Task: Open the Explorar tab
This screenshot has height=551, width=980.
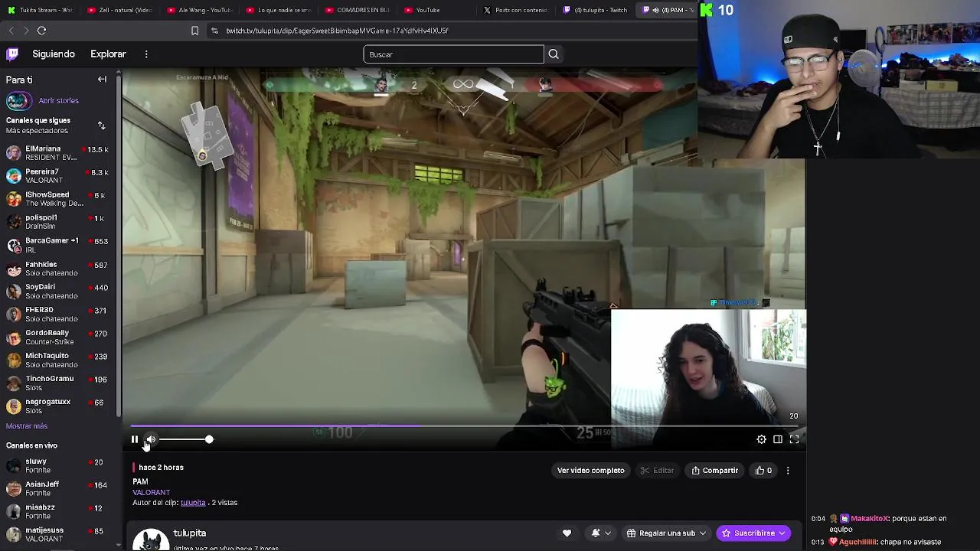Action: pos(108,54)
